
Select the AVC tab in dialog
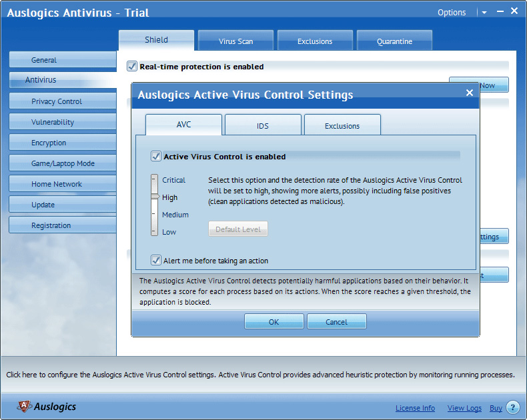(x=183, y=125)
